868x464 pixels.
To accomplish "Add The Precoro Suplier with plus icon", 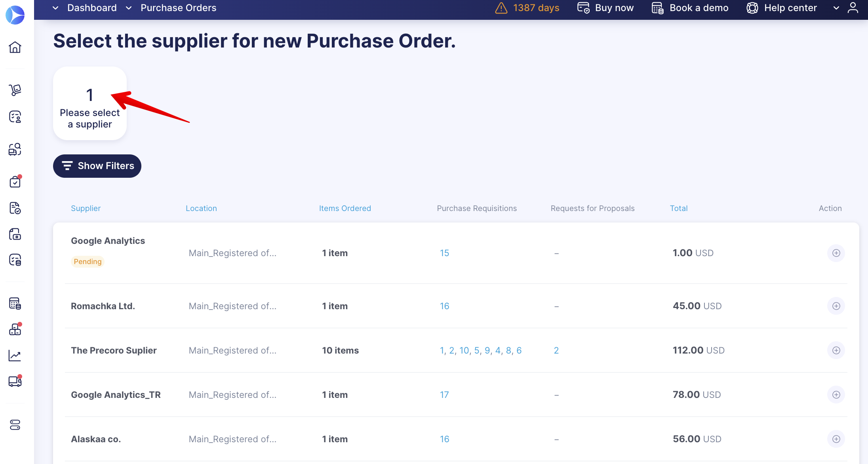I will 836,350.
